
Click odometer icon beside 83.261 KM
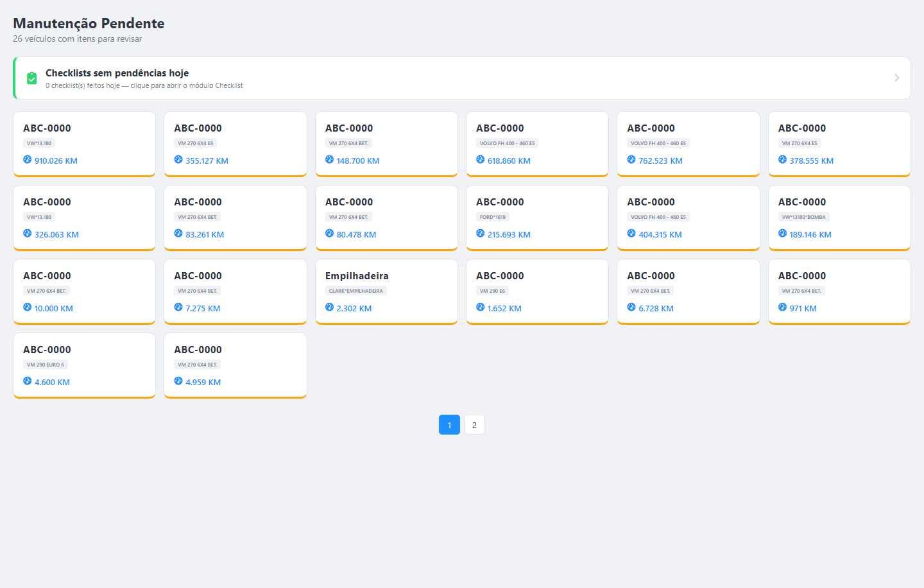178,233
